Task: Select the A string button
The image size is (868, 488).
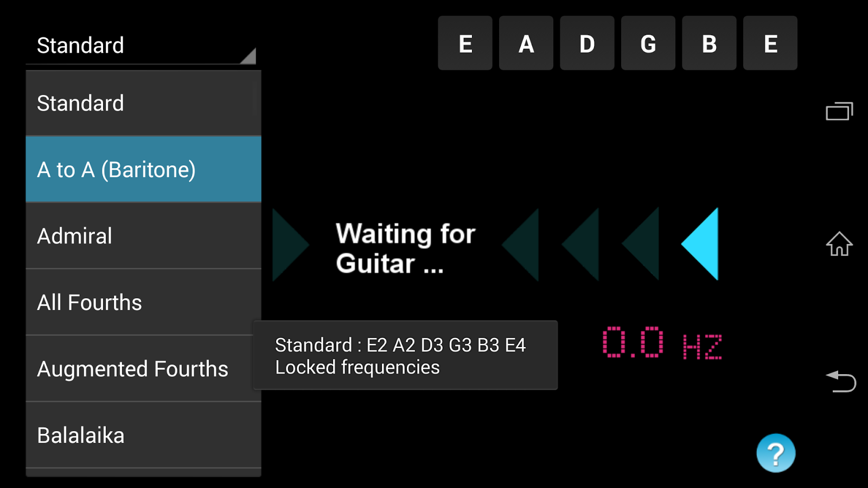Action: coord(526,43)
